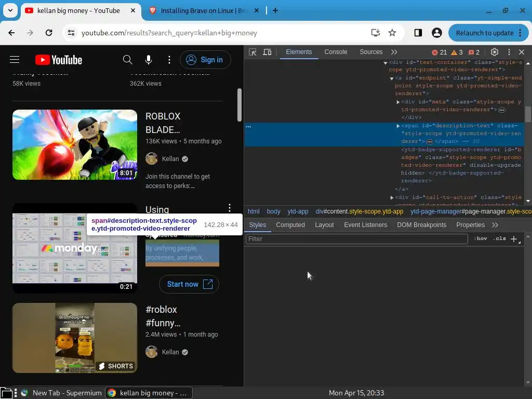Open YouTube settings three-dot menu
532x399 pixels.
(x=169, y=60)
